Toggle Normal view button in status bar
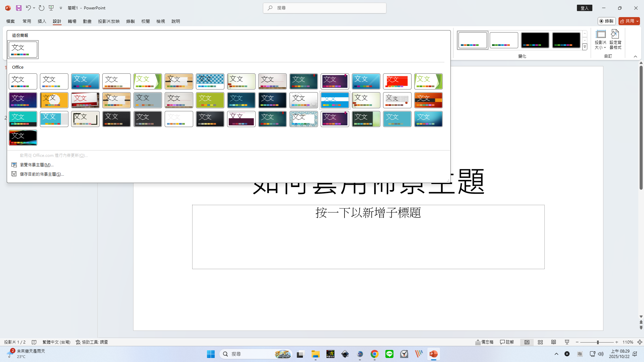 [x=527, y=342]
